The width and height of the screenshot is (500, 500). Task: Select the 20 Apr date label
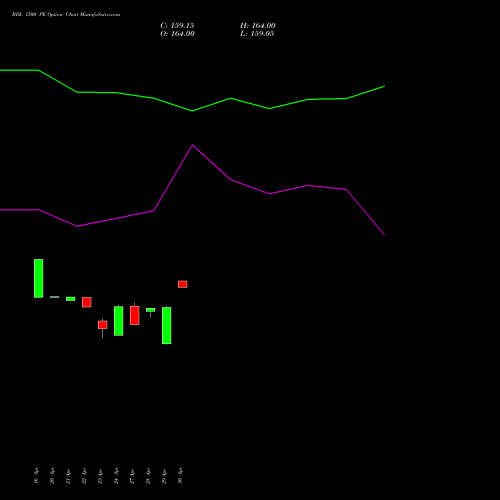coord(52,476)
